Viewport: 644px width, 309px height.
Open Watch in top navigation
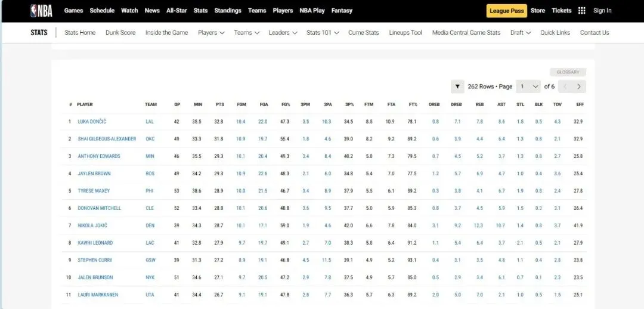(x=129, y=11)
